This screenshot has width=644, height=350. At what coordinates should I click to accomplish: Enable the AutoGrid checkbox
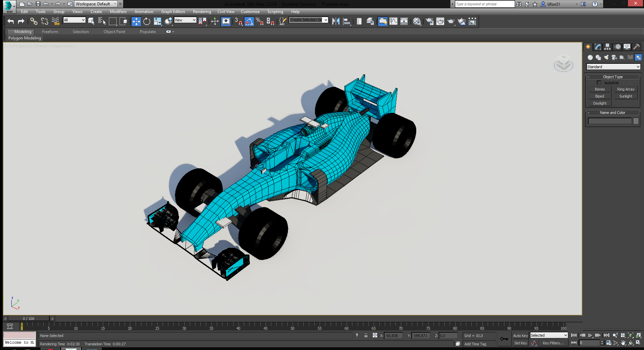599,83
